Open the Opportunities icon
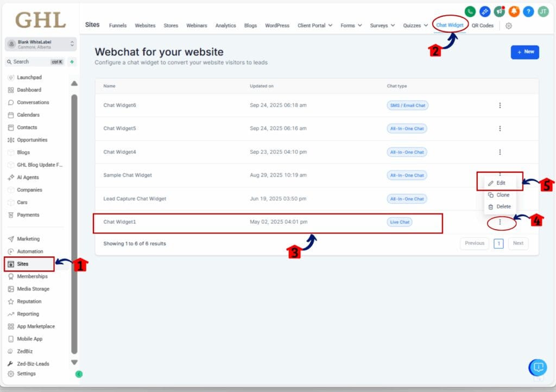The image size is (556, 392). click(12, 140)
